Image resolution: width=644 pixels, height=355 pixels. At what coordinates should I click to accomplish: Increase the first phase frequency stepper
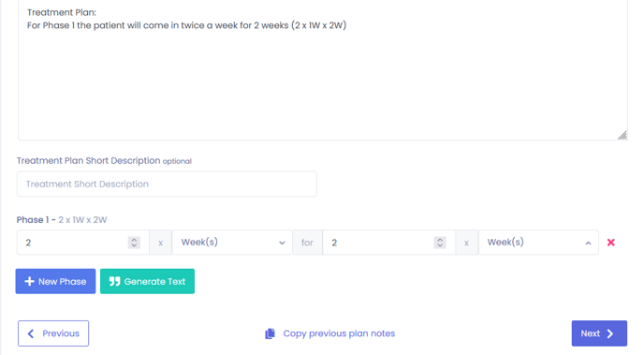134,240
